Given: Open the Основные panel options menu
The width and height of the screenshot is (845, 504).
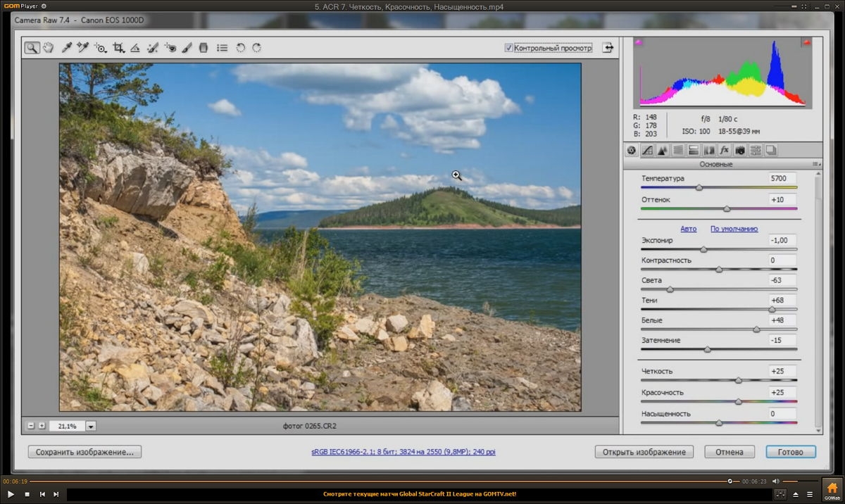Looking at the screenshot, I should (x=816, y=164).
